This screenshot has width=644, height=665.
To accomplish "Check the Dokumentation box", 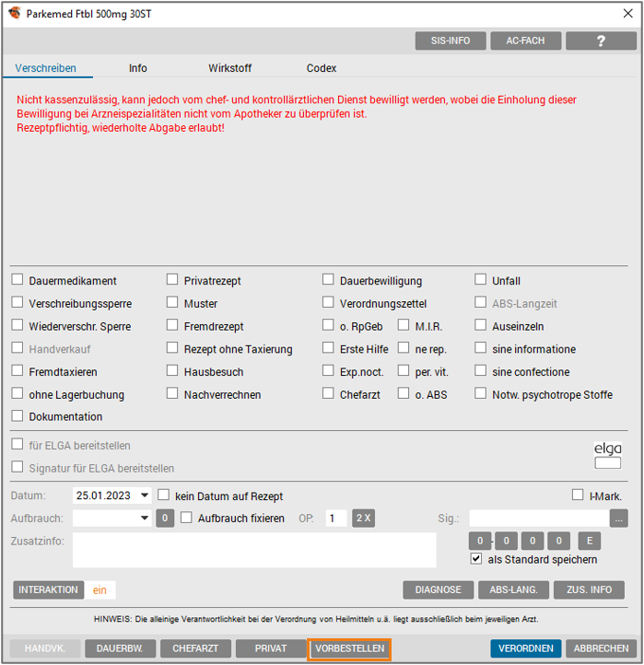I will (17, 416).
